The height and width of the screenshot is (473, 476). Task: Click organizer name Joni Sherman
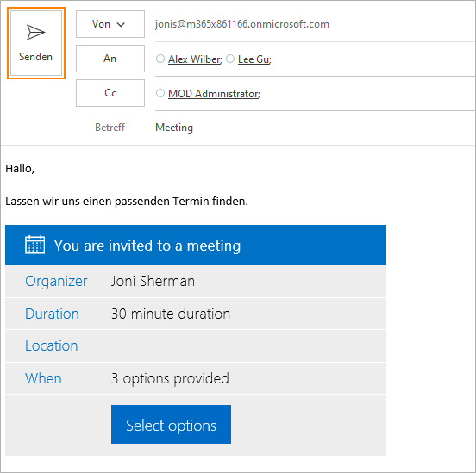[x=153, y=281]
